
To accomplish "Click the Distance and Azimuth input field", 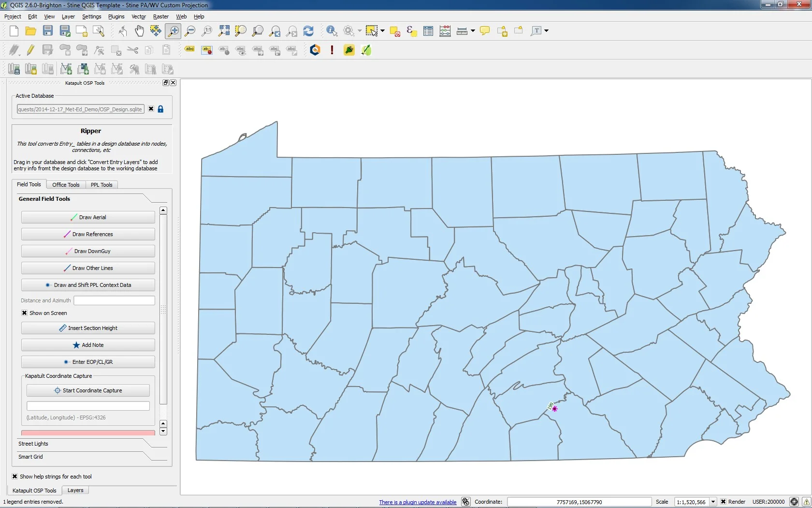I will (114, 300).
